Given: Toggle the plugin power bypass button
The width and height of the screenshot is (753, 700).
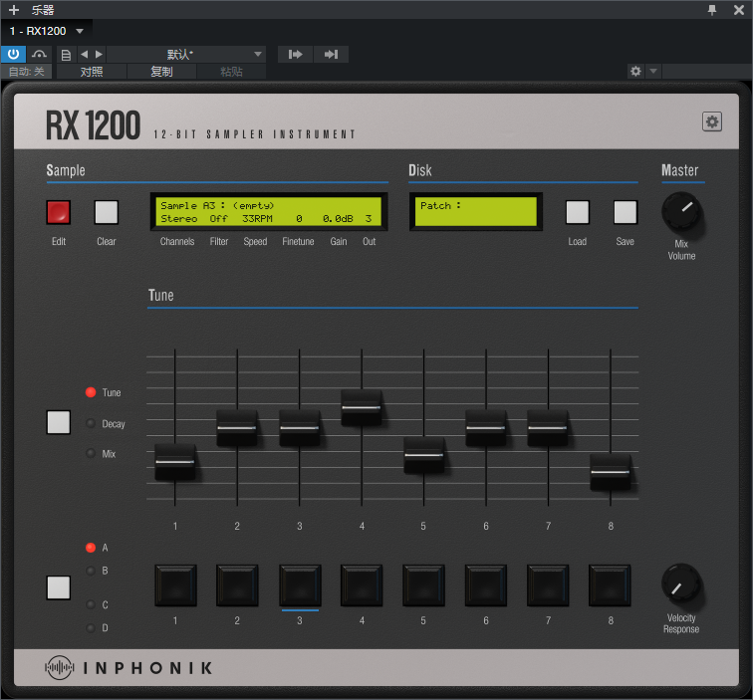Looking at the screenshot, I should point(13,54).
